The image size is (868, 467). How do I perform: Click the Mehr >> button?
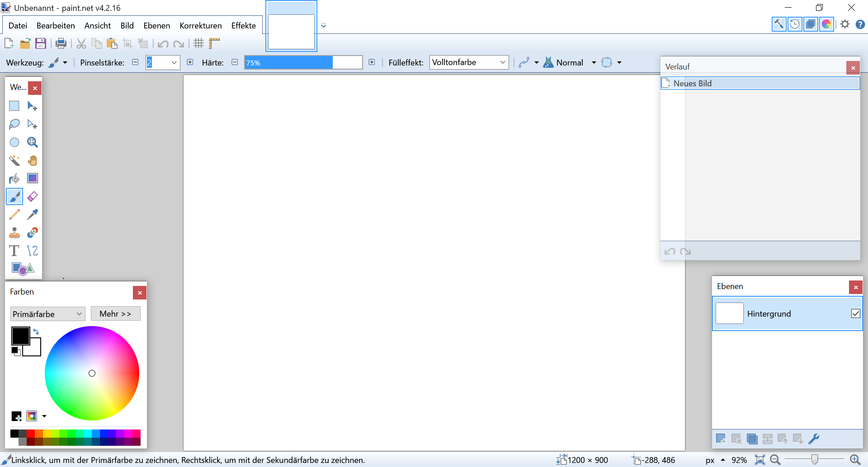tap(115, 314)
